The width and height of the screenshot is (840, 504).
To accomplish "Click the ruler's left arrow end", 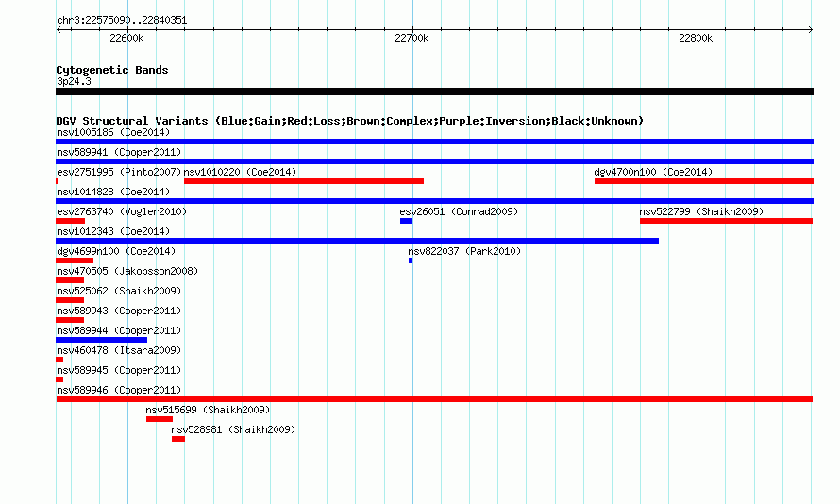I will tap(59, 30).
